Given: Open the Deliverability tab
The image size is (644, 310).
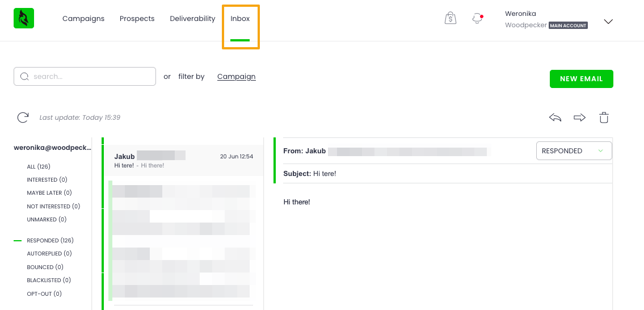Looking at the screenshot, I should [x=192, y=19].
